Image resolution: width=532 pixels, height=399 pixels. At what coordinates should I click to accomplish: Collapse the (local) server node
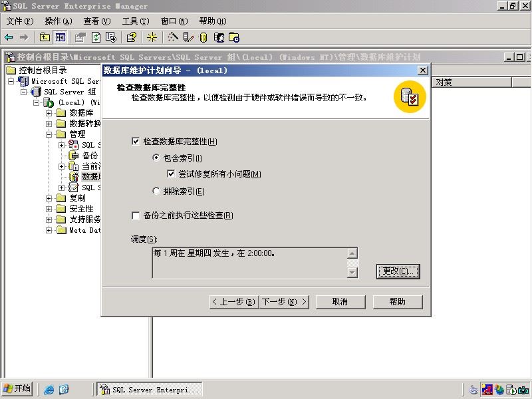click(36, 102)
